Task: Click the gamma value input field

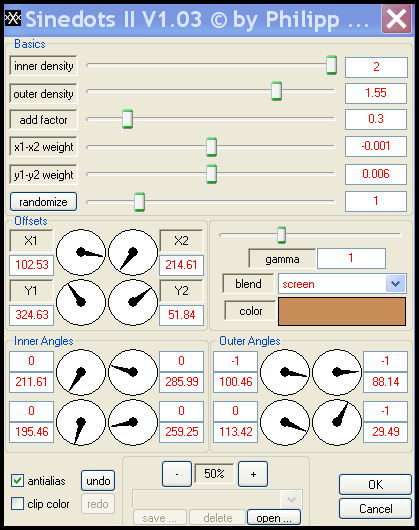Action: [351, 259]
